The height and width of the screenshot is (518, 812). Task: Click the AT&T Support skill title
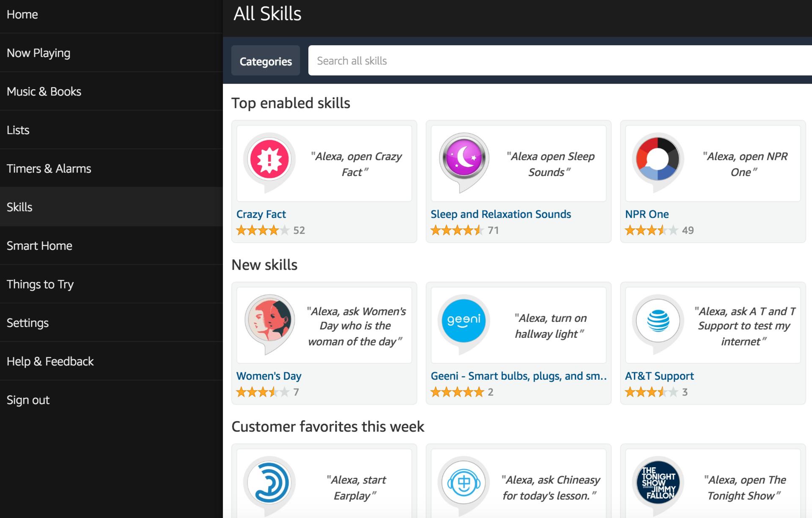(659, 376)
